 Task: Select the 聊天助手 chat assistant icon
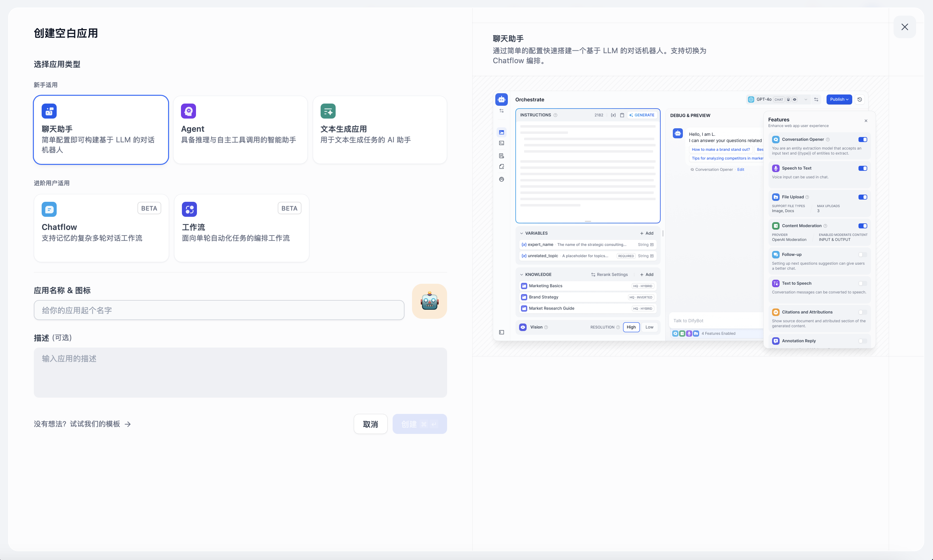point(49,111)
